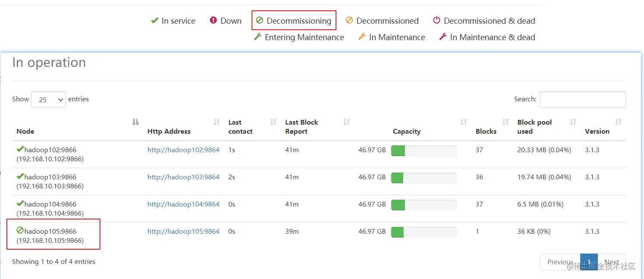This screenshot has width=644, height=279.
Task: Click the Last Block Report header text
Action: click(x=302, y=127)
